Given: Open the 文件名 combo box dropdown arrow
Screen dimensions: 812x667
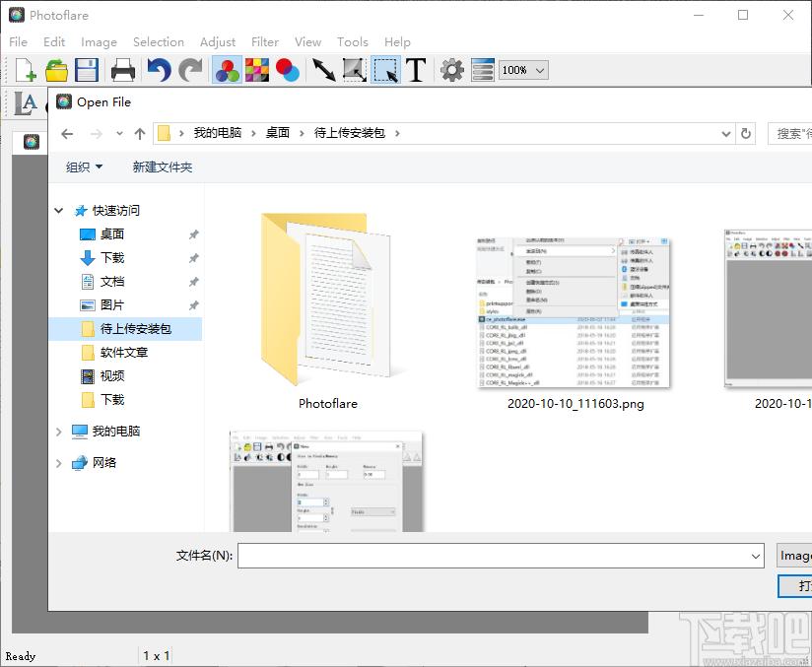Looking at the screenshot, I should point(756,557).
